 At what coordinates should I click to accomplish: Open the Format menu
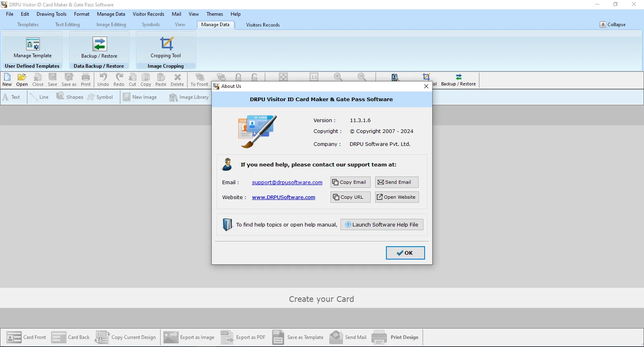coord(82,14)
